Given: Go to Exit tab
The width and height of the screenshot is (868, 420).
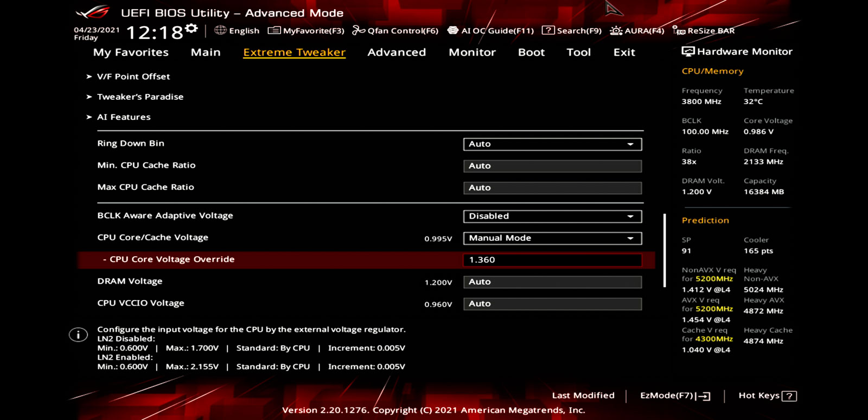Looking at the screenshot, I should [624, 52].
